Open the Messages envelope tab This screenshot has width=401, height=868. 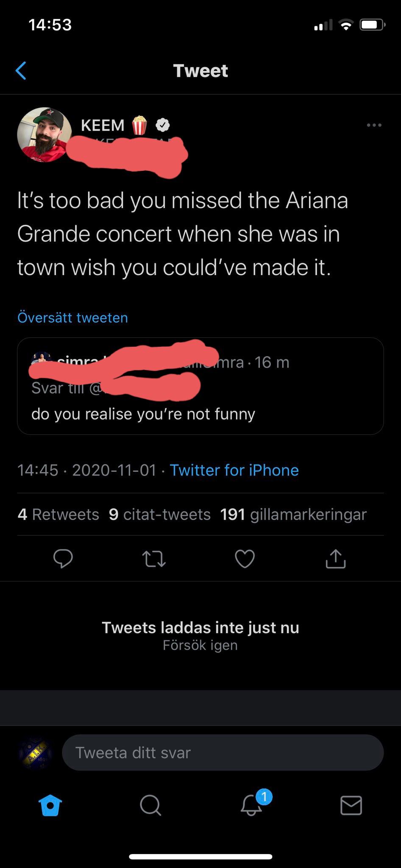click(x=351, y=805)
